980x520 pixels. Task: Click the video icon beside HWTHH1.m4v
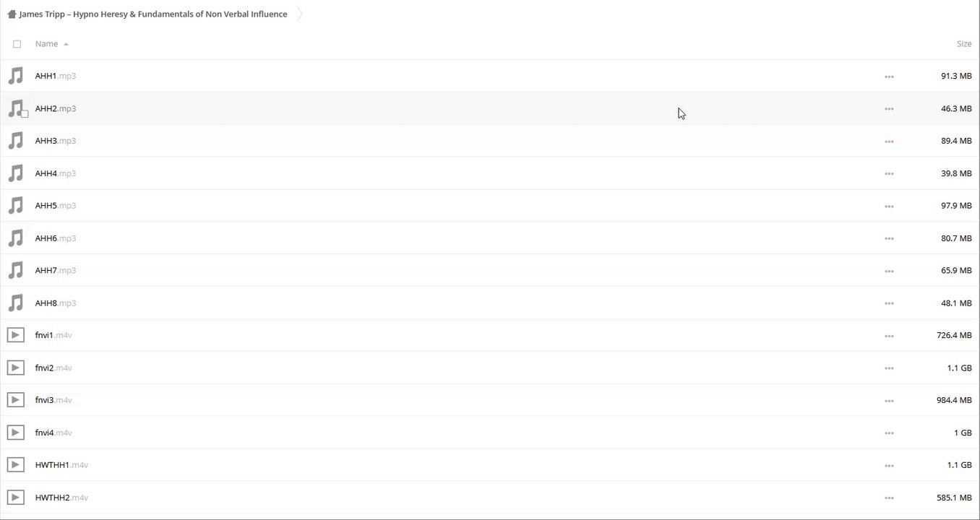pos(15,465)
